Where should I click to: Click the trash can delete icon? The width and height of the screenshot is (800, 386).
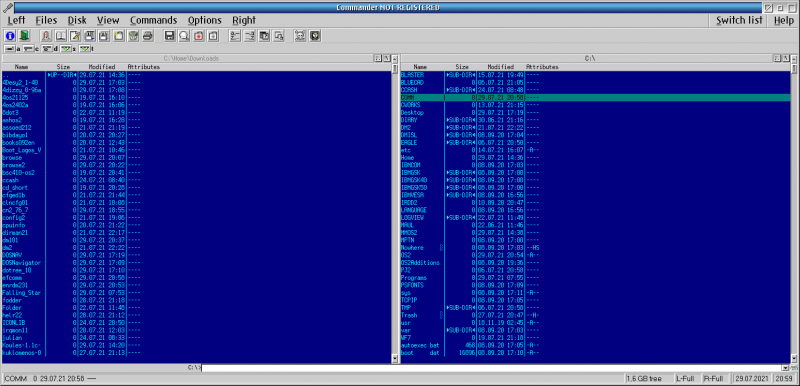coord(133,36)
